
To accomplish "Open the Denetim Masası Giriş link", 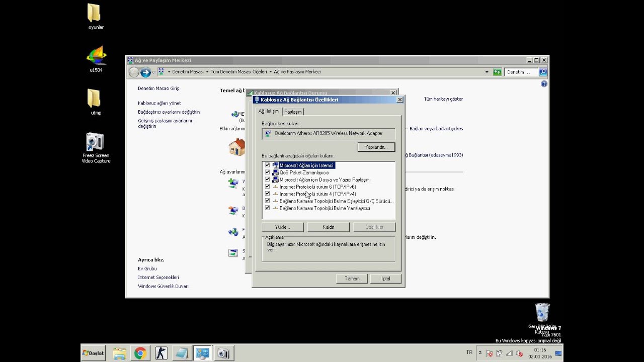I will (x=158, y=88).
